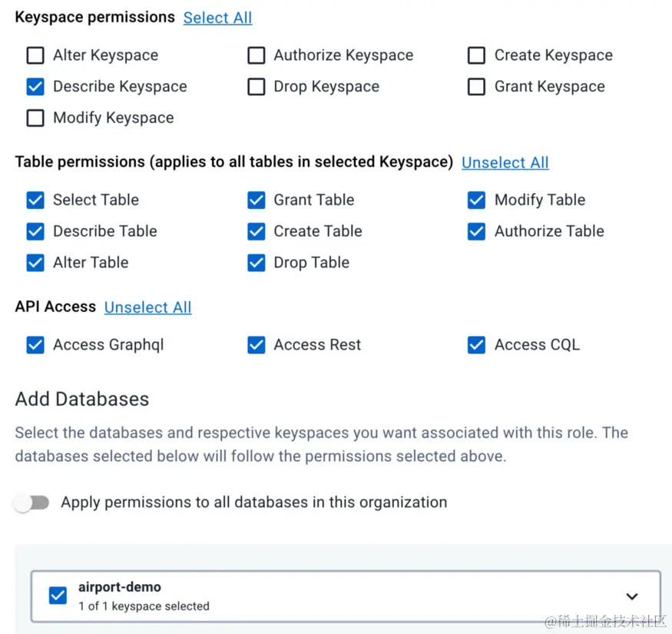The width and height of the screenshot is (672, 634).
Task: Uncheck the Select Table checkbox
Action: tap(35, 201)
